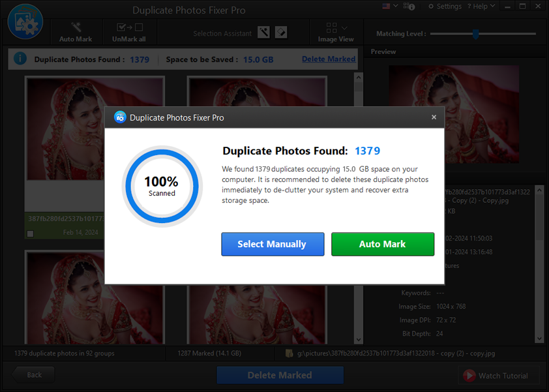Click the file path text in status bar
The height and width of the screenshot is (392, 549).
[x=396, y=354]
